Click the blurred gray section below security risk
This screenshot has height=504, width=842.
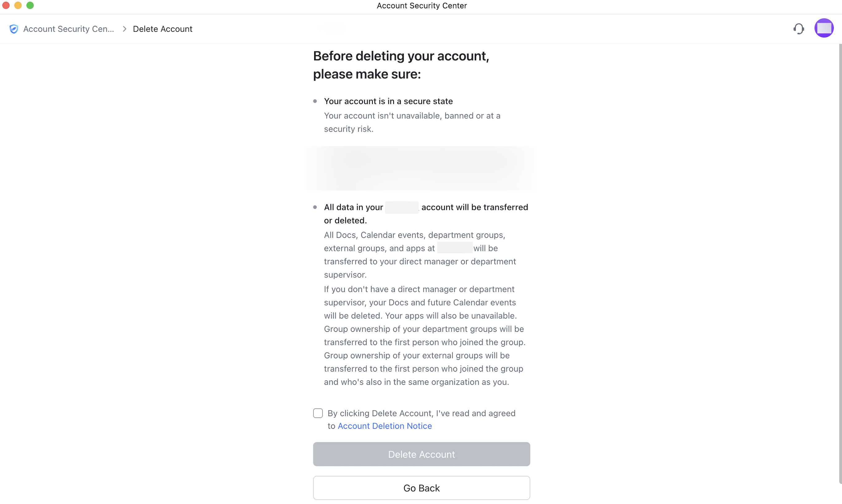click(421, 168)
